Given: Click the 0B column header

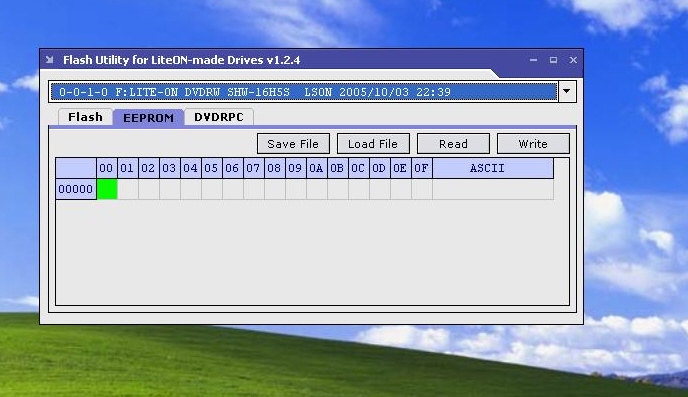Looking at the screenshot, I should pos(337,168).
